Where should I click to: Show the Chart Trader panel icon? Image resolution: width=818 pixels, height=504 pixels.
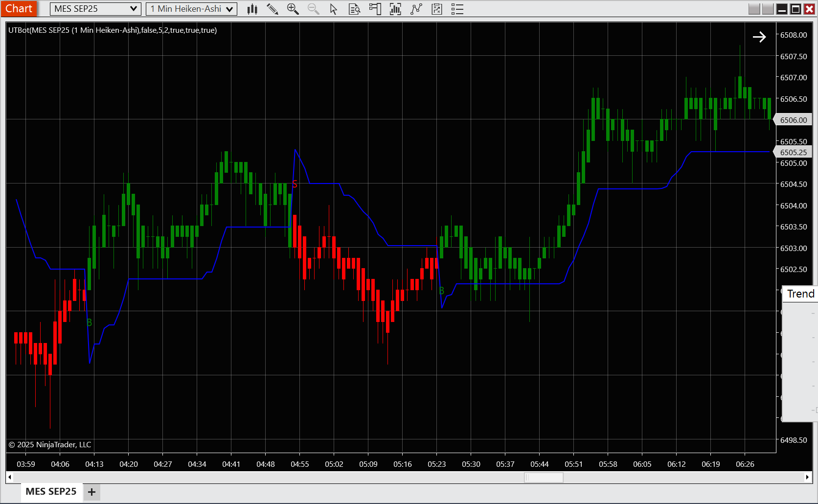tap(375, 8)
